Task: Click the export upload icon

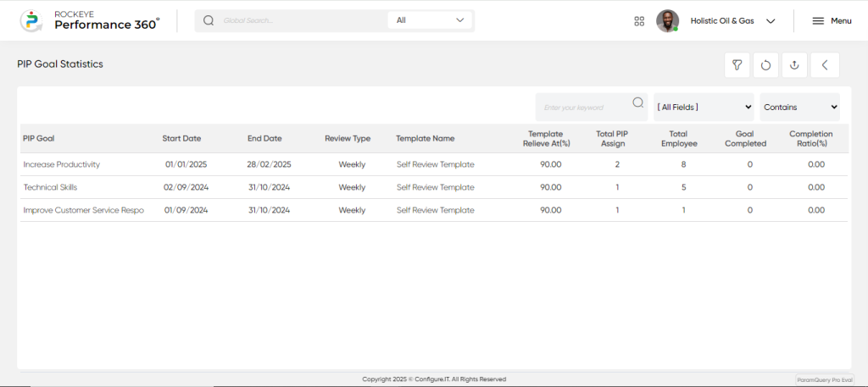Action: point(794,65)
